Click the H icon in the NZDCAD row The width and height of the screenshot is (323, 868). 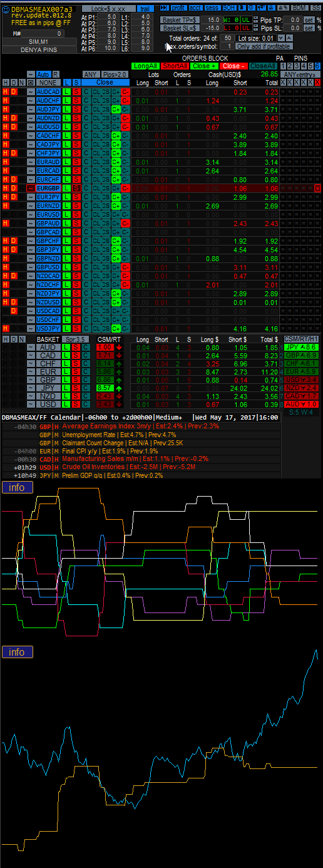(x=6, y=276)
